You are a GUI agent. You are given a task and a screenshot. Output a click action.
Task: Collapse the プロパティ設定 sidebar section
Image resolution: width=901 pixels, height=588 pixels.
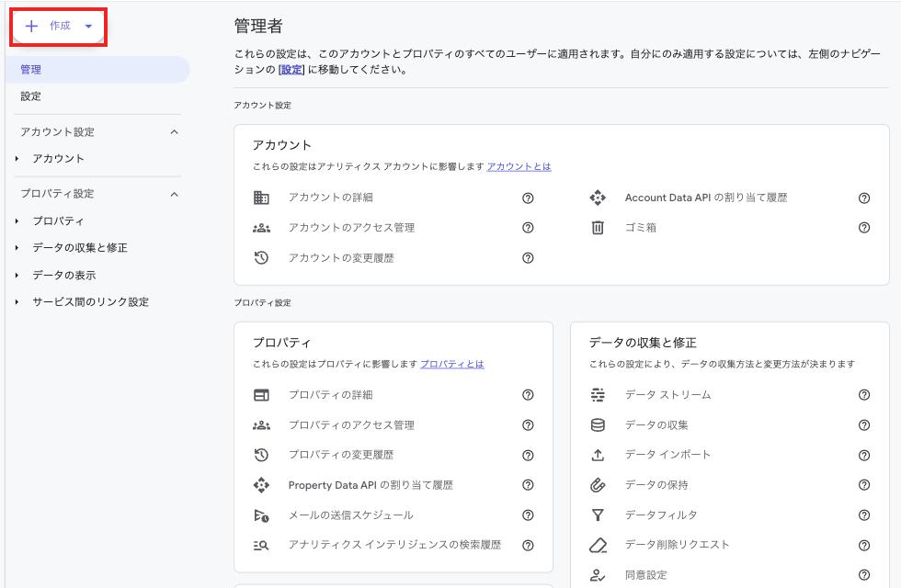tap(174, 194)
